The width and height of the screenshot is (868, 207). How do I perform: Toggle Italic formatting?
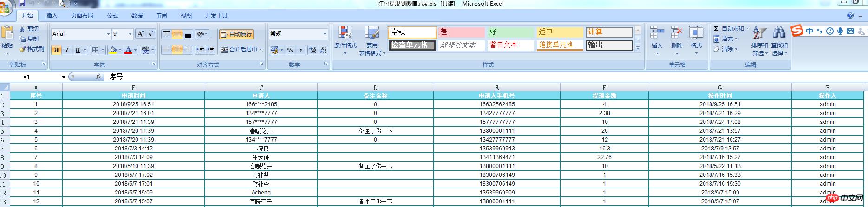click(67, 50)
